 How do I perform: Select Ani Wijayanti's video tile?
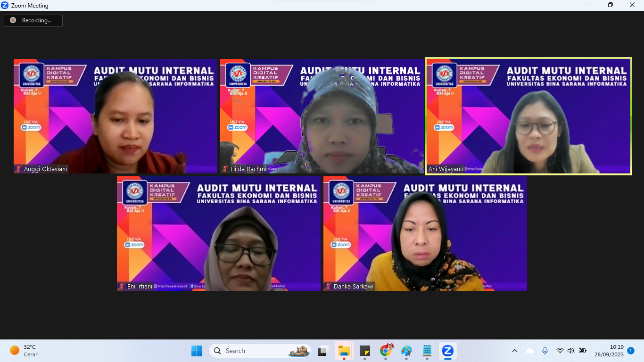pos(528,116)
